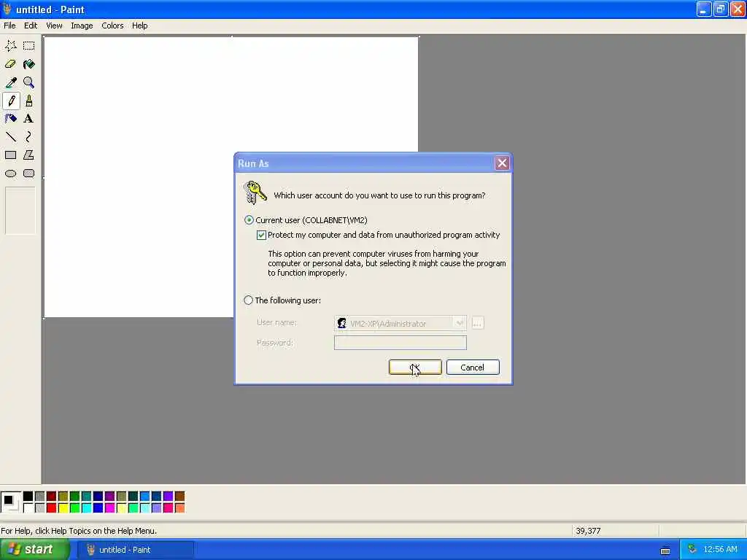Viewport: 747px width, 560px height.
Task: Select the Free-Form Select tool
Action: (10, 46)
